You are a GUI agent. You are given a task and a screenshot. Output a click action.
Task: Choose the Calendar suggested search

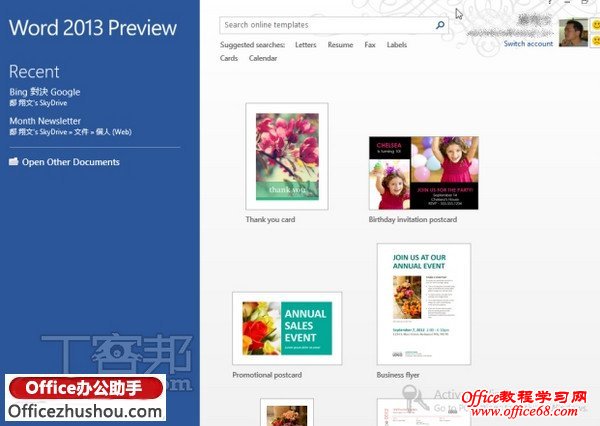(x=263, y=58)
